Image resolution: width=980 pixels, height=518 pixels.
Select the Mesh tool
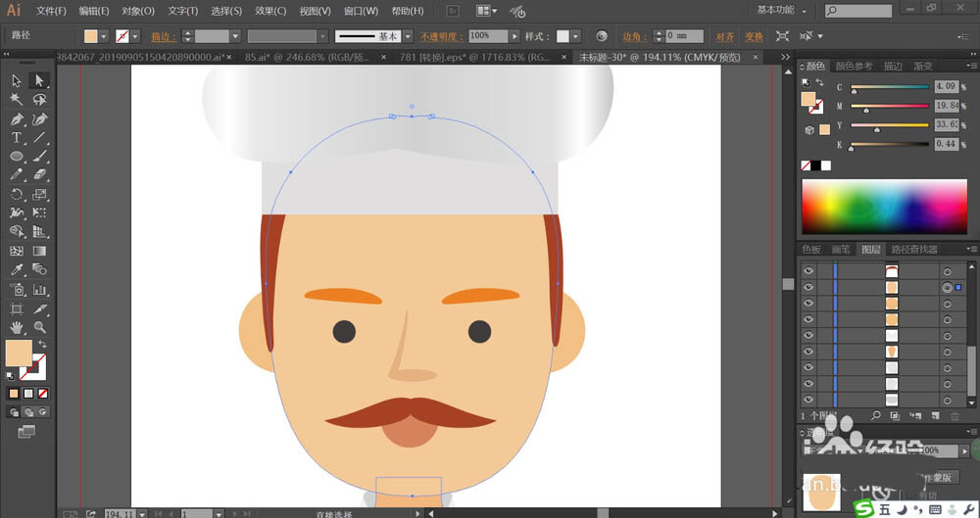pos(17,252)
